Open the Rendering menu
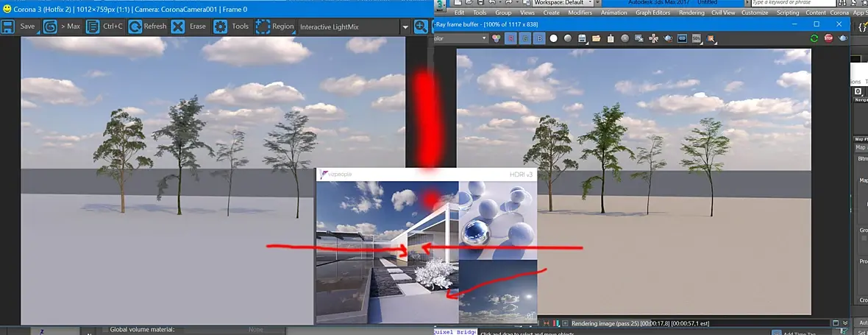 (x=691, y=13)
